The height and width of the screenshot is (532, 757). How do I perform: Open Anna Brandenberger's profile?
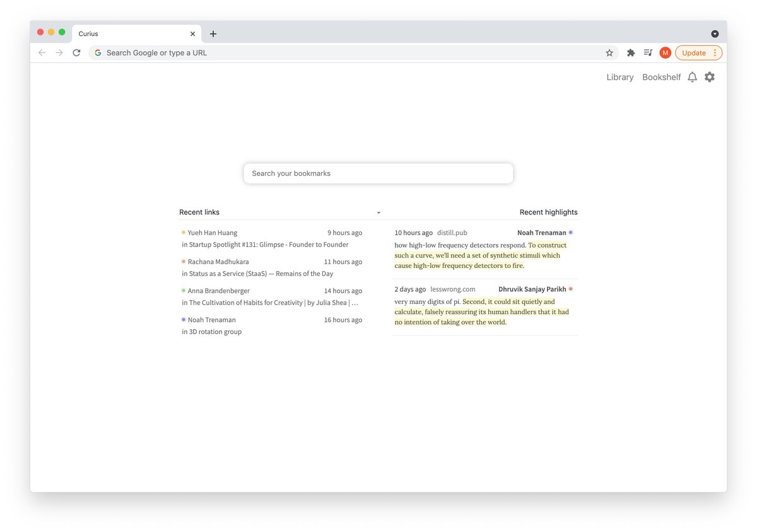coord(219,291)
